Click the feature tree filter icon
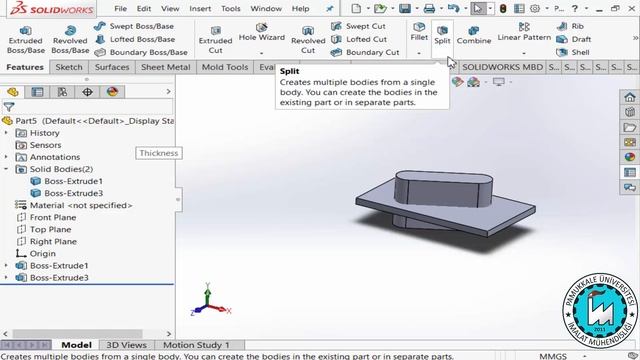 pos(9,107)
